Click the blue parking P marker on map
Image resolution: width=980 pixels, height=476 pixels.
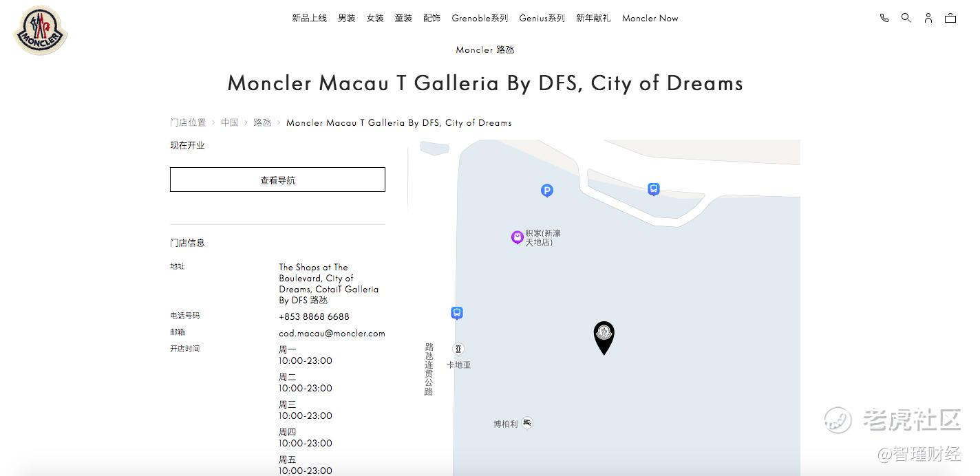pos(547,191)
